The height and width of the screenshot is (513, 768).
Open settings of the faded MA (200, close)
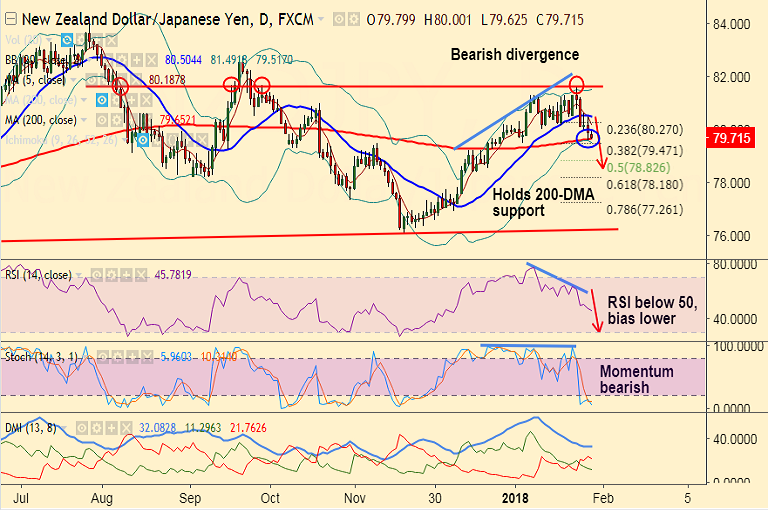[x=116, y=100]
